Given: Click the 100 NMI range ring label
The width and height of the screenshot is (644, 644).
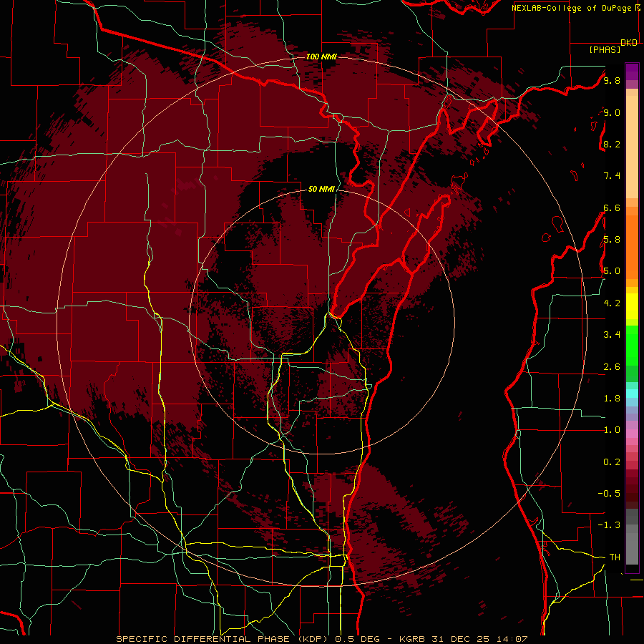Looking at the screenshot, I should point(321,57).
